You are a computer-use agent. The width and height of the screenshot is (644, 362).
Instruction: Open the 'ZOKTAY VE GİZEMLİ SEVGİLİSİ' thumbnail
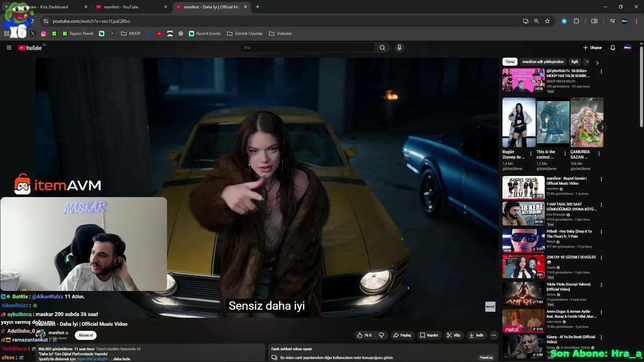(x=523, y=266)
